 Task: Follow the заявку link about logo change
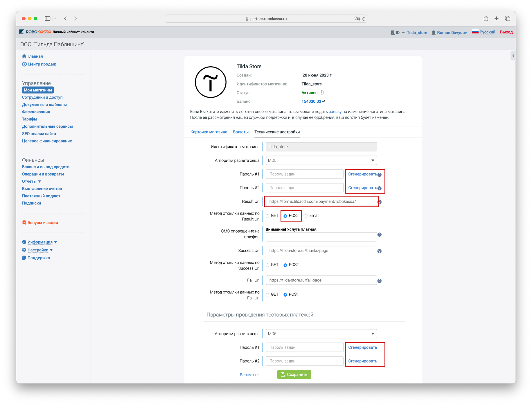click(335, 112)
